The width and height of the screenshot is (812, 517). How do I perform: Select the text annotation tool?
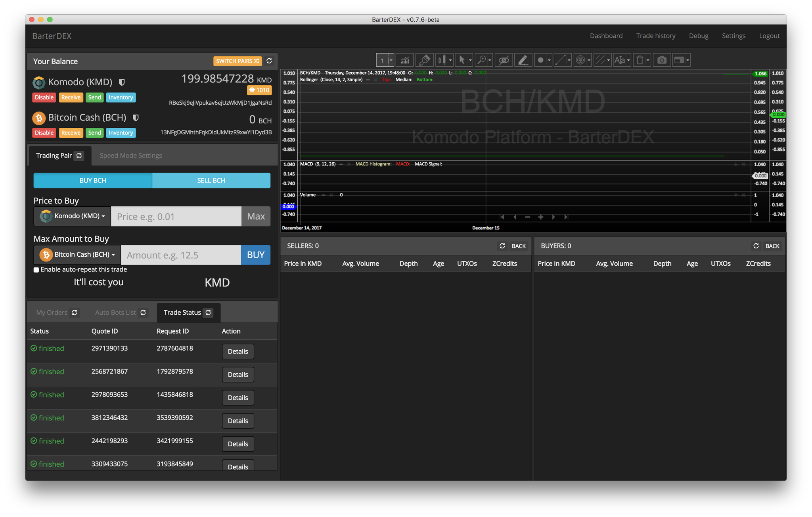[619, 60]
